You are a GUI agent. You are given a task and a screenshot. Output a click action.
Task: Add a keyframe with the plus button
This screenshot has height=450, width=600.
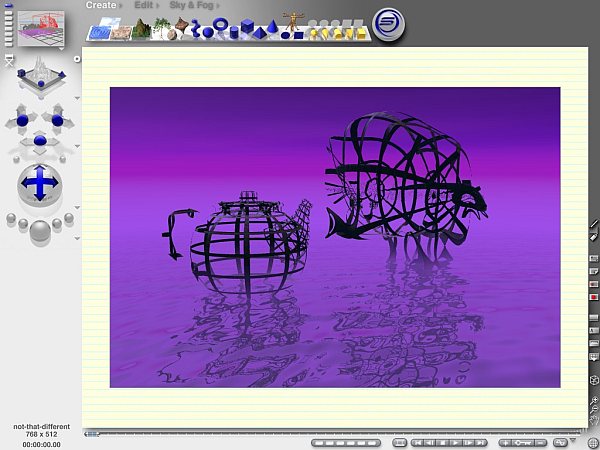(505, 443)
